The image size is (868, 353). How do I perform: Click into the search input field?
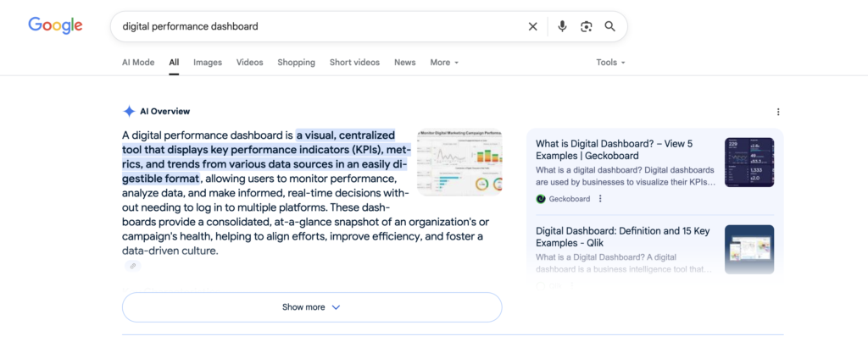[314, 26]
